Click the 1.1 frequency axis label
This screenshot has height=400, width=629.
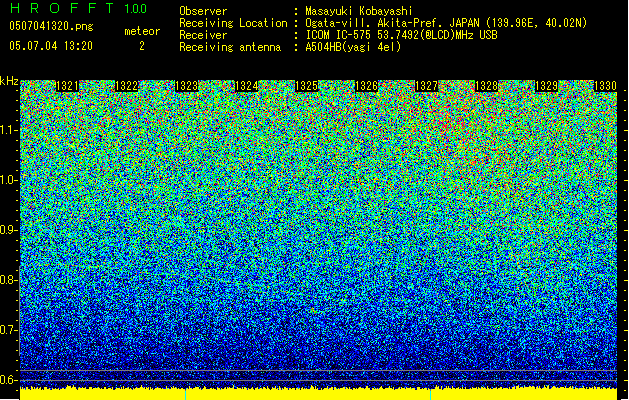pyautogui.click(x=9, y=130)
